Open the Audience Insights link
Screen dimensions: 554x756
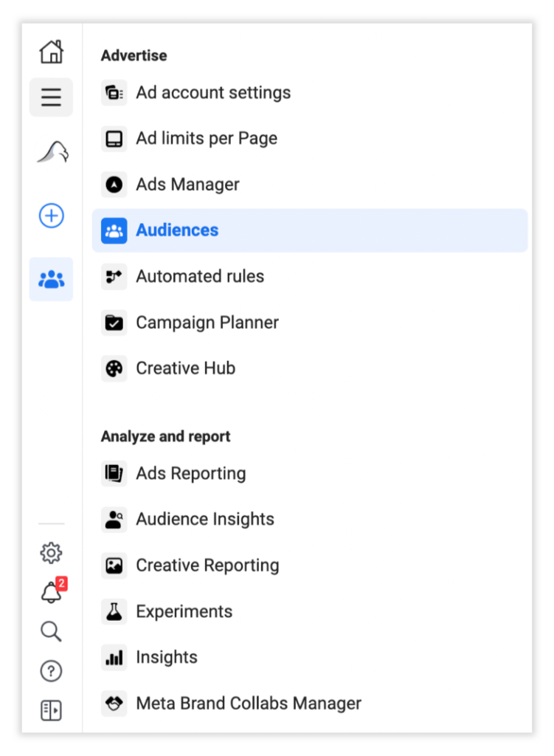[205, 519]
